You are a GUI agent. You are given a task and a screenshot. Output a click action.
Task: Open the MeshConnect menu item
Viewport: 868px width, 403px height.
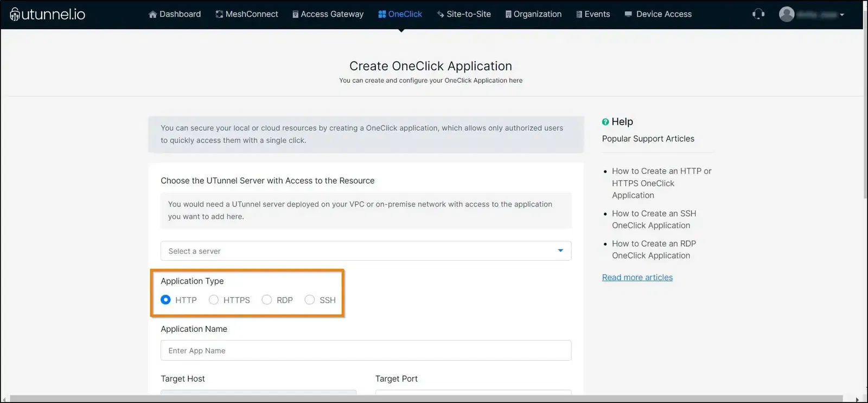tap(247, 14)
